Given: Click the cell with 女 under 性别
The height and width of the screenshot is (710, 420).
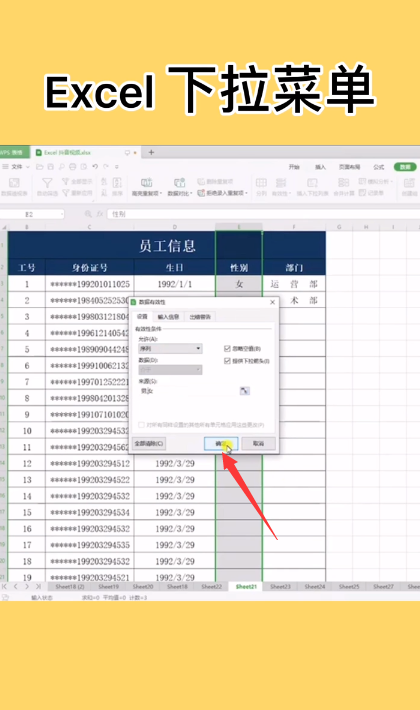Looking at the screenshot, I should [239, 284].
